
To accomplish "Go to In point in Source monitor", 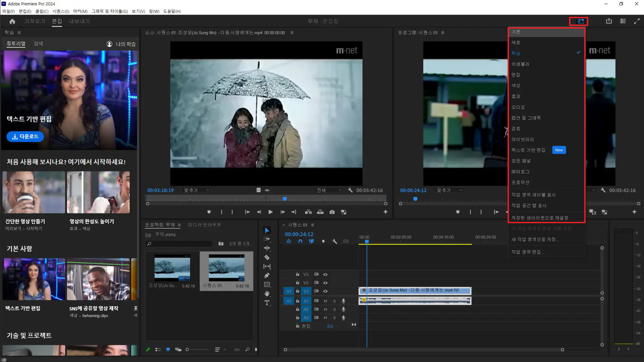I will (247, 212).
